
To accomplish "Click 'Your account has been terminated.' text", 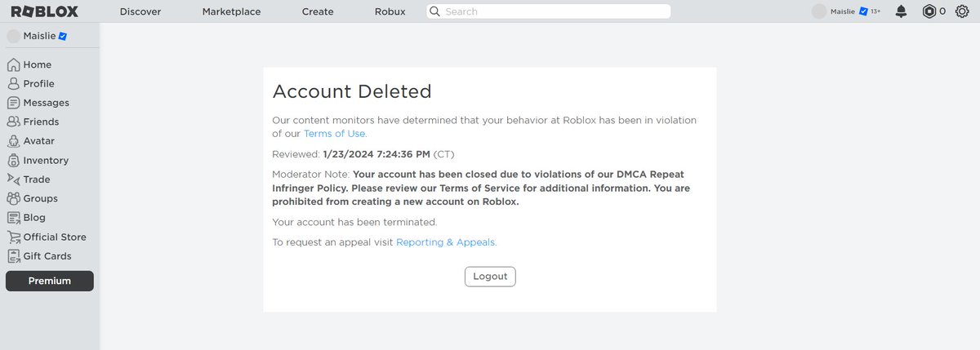I will coord(354,222).
